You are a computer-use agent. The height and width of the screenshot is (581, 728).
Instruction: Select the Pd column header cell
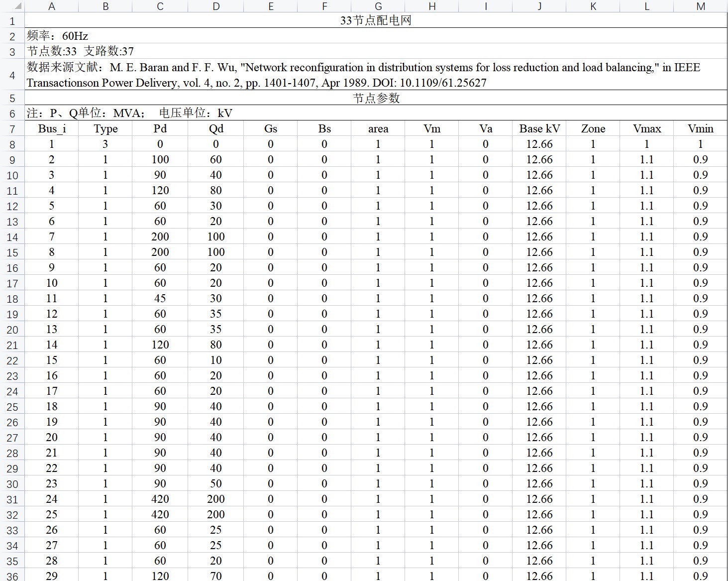coord(160,128)
